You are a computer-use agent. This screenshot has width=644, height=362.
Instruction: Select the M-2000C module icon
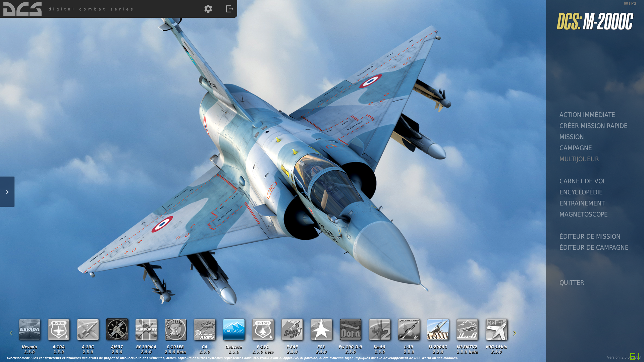[438, 329]
